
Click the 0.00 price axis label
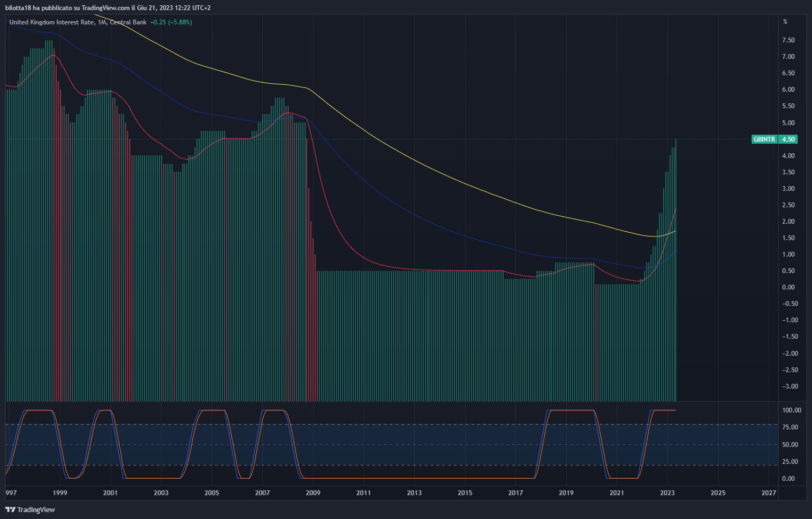click(x=788, y=287)
